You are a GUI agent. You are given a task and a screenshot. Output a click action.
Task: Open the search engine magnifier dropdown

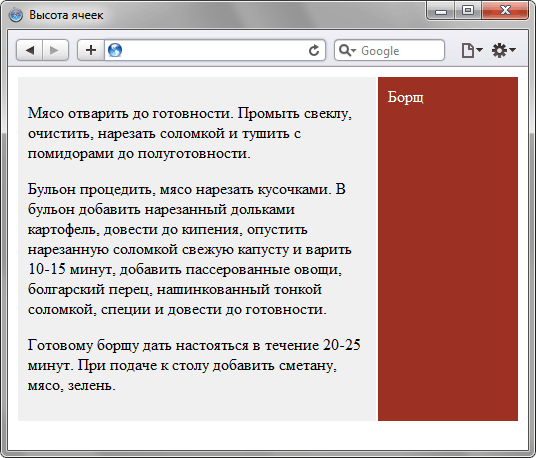pyautogui.click(x=347, y=50)
